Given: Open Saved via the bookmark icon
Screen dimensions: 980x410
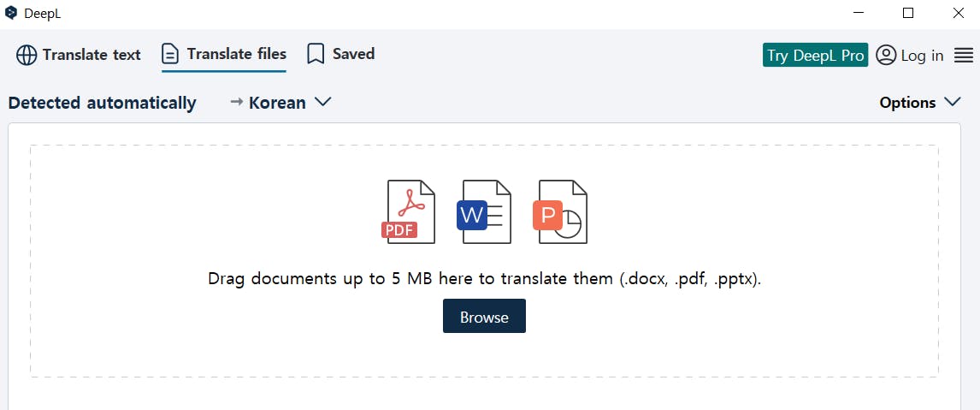Looking at the screenshot, I should click(x=316, y=55).
